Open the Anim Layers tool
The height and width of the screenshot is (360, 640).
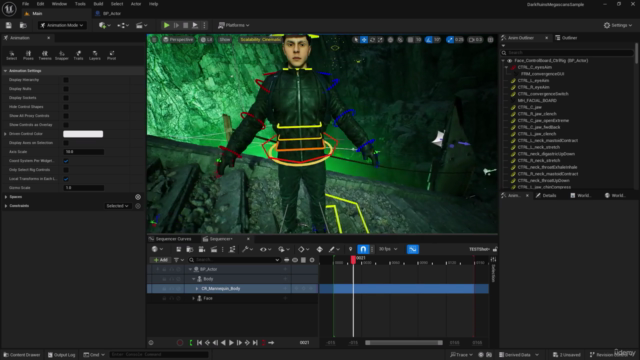95,55
